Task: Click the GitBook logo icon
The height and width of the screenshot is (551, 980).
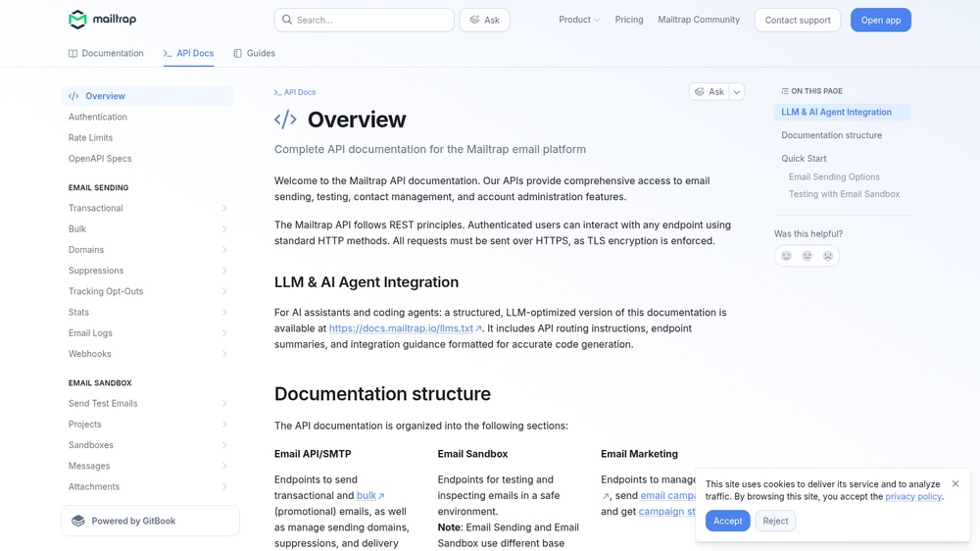Action: click(78, 521)
